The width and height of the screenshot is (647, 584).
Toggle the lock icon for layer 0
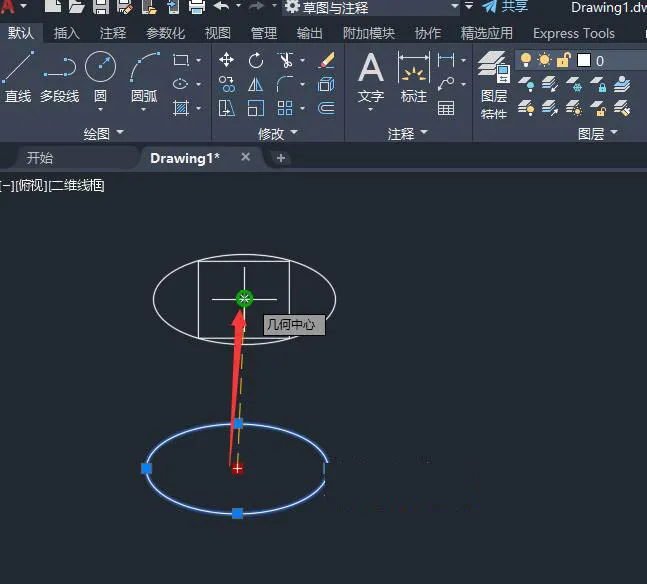(562, 61)
